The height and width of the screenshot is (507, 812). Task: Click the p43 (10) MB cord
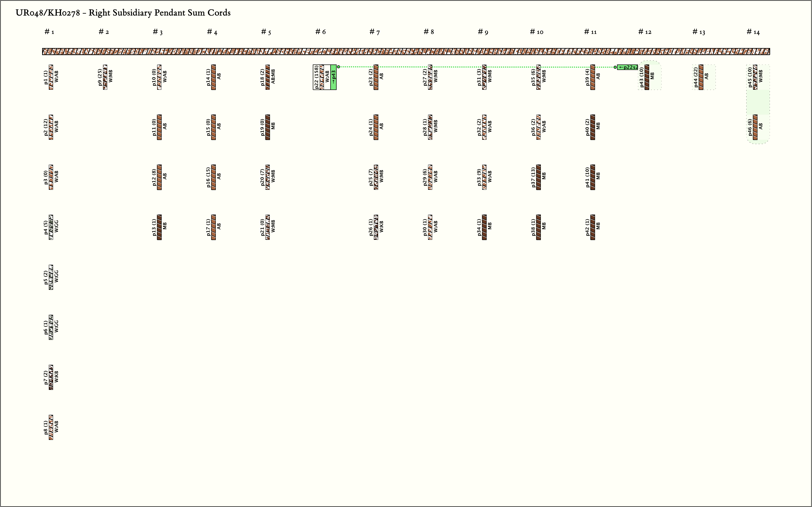(647, 77)
